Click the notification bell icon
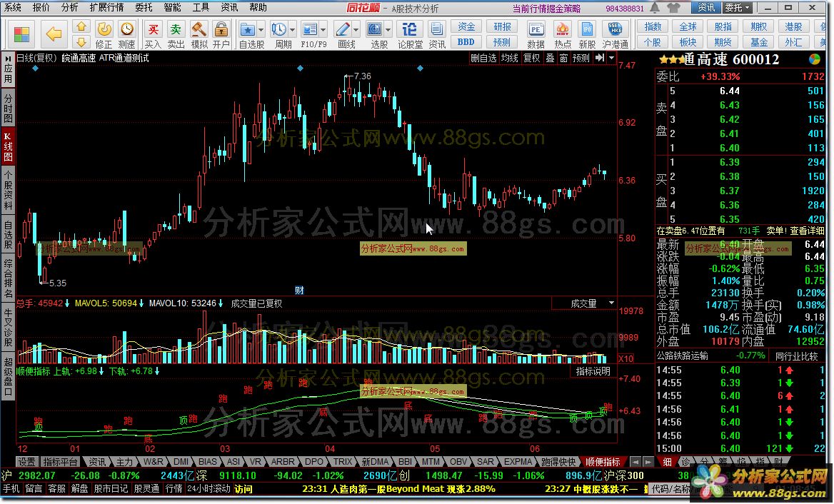 click(655, 7)
